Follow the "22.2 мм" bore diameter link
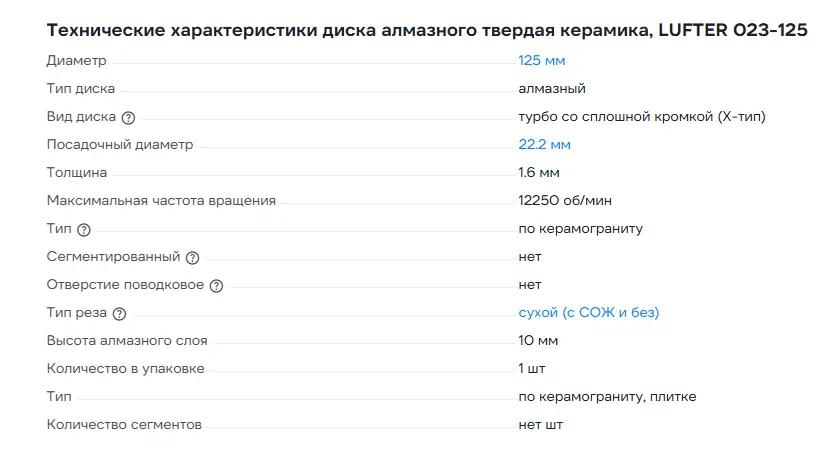This screenshot has height=462, width=832. point(544,145)
